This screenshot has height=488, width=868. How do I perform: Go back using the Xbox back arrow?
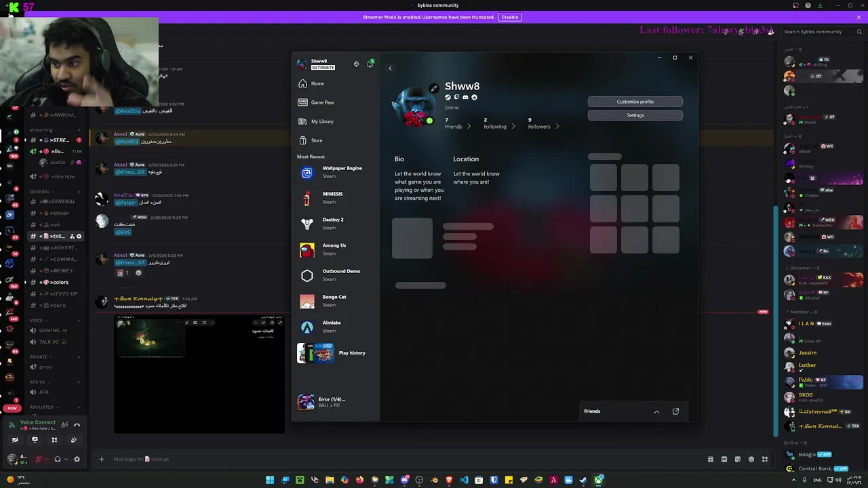point(390,68)
